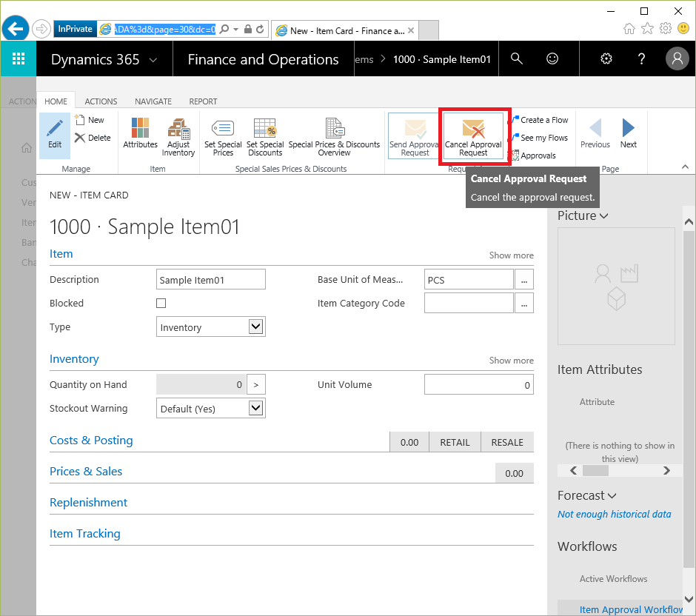Screen dimensions: 696x616
Task: Click the Edit pencil ribbon button
Action: [x=55, y=135]
